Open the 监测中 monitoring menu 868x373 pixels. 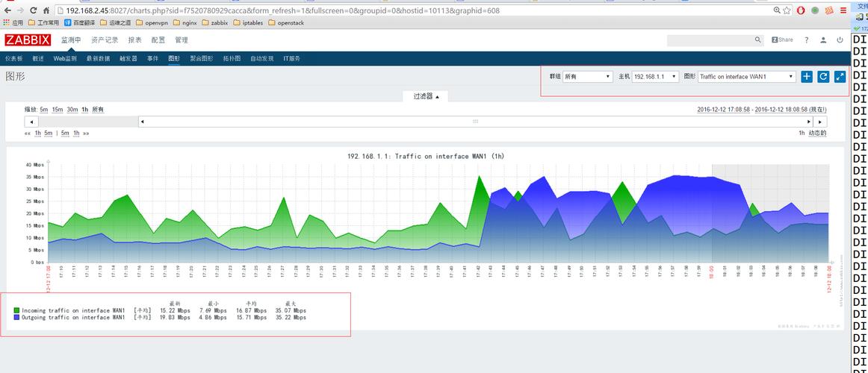click(71, 40)
